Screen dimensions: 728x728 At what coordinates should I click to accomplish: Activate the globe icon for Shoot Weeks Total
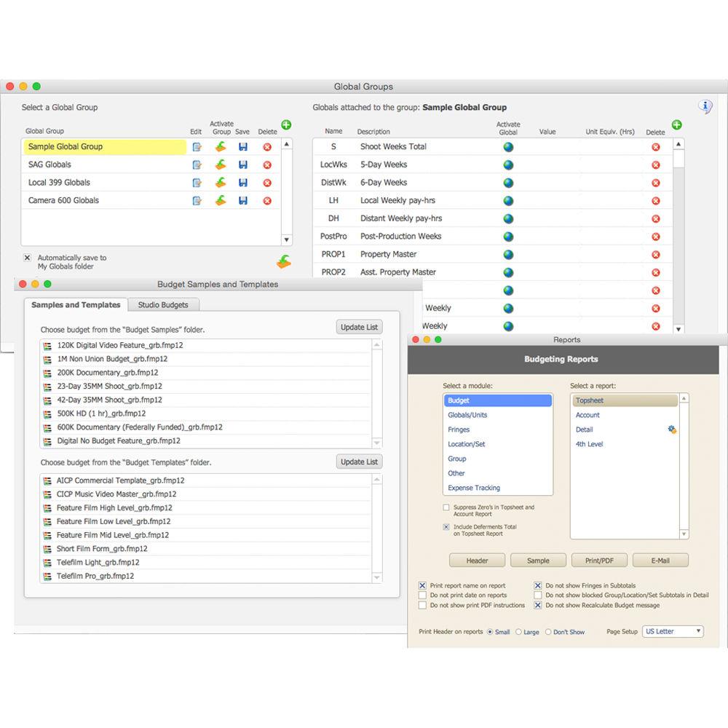click(507, 146)
